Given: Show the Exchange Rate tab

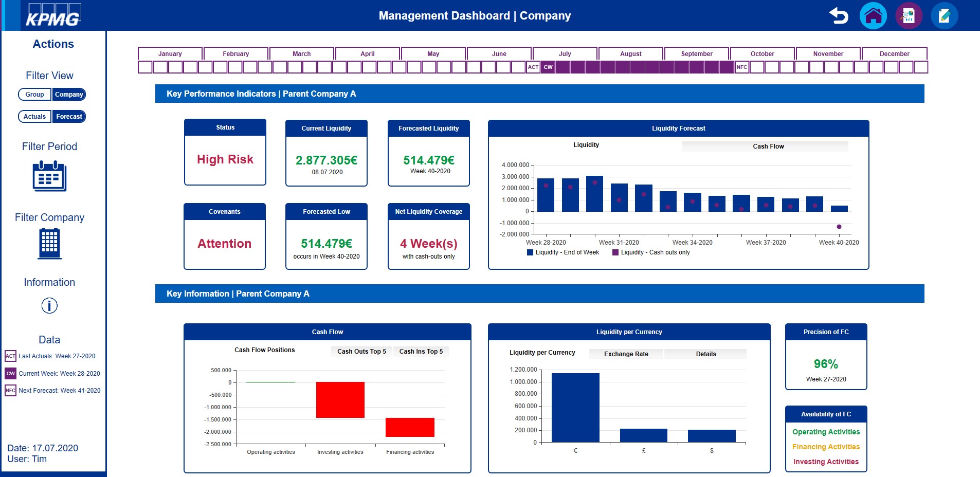Looking at the screenshot, I should (626, 354).
